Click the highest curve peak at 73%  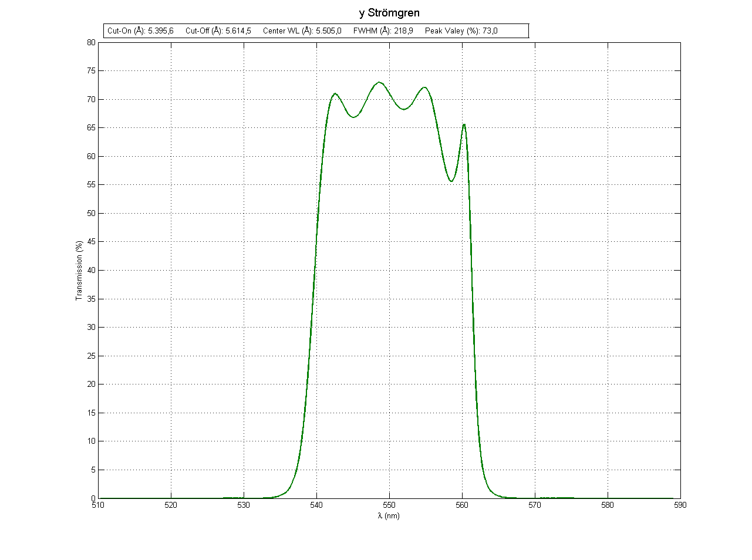click(379, 82)
